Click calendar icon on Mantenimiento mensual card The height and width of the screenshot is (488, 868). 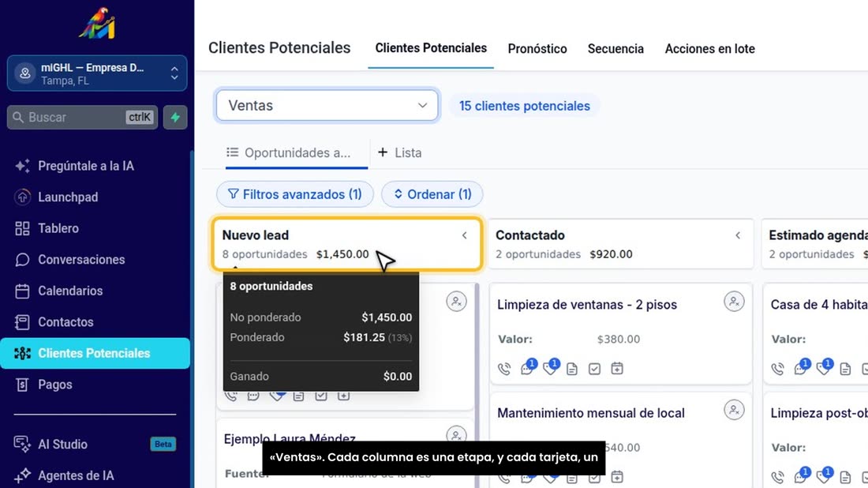click(x=617, y=477)
